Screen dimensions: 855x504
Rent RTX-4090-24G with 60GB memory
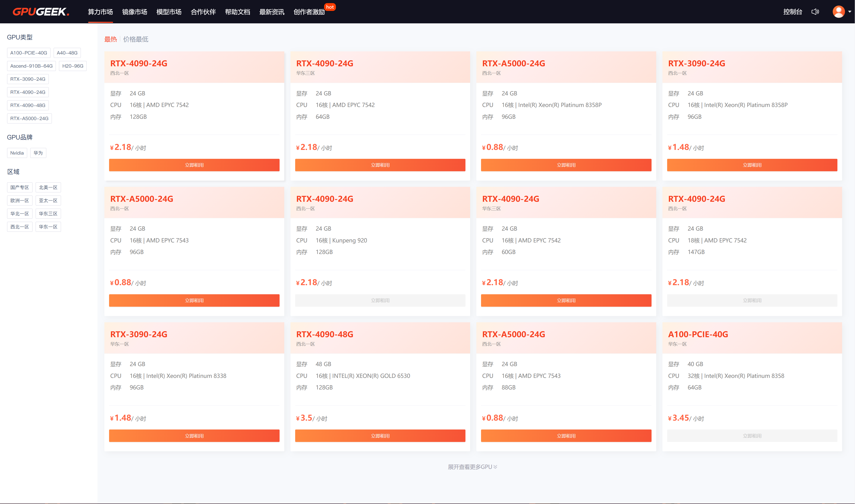point(566,300)
